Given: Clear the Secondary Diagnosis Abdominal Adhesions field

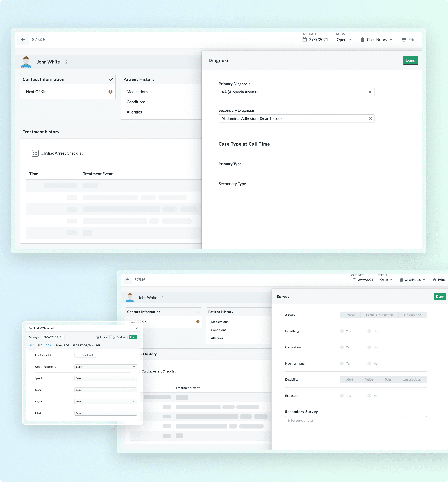Looking at the screenshot, I should 370,118.
